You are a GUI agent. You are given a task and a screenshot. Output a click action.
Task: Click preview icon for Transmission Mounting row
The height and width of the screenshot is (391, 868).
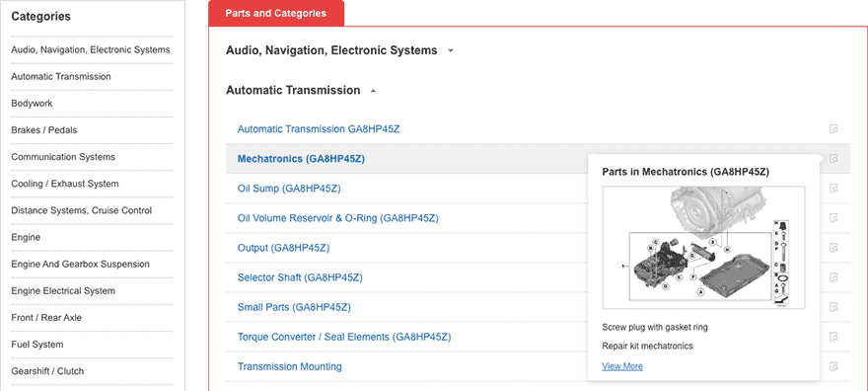[x=833, y=366]
